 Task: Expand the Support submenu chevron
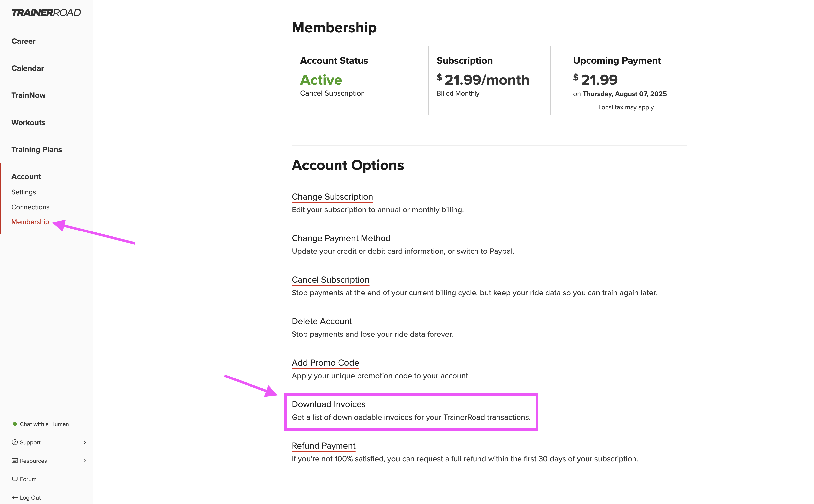click(84, 442)
